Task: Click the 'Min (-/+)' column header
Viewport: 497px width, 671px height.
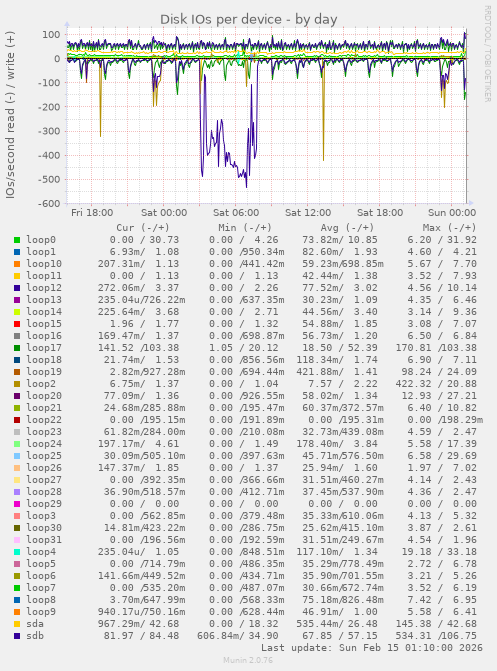Action: point(245,228)
